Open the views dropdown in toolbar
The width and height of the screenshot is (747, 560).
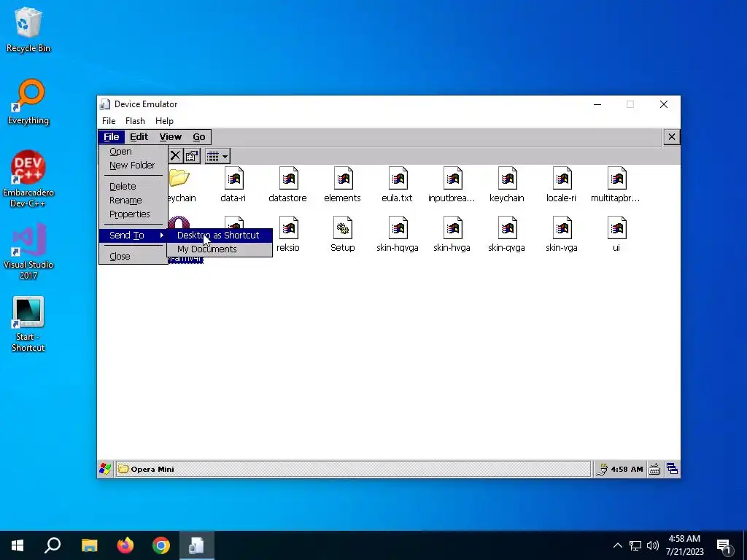[x=217, y=156]
